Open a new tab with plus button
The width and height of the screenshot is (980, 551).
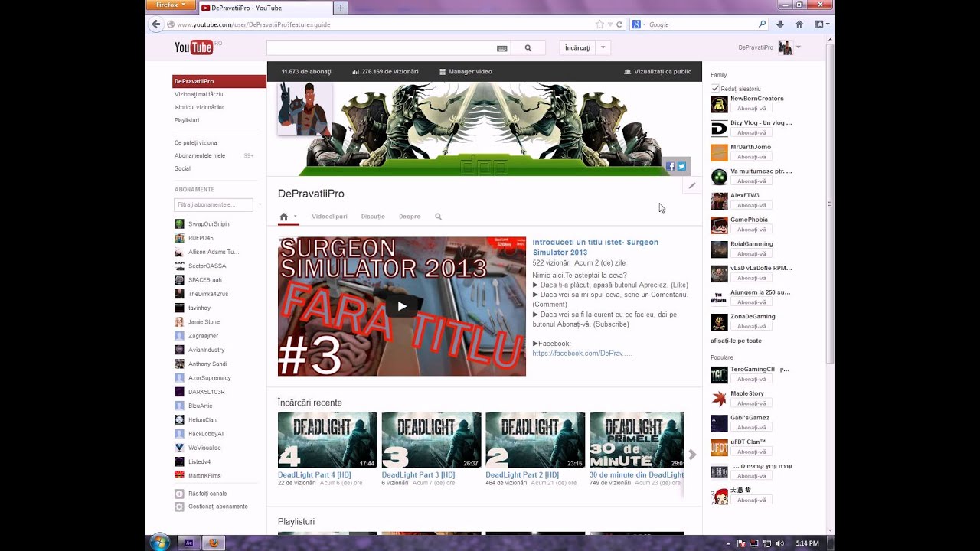pyautogui.click(x=341, y=8)
